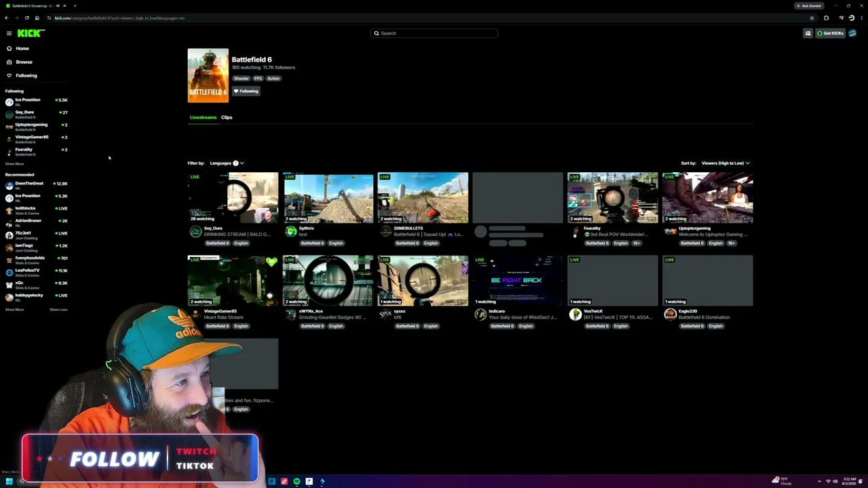Open the Chrome three-dot menu
Image resolution: width=868 pixels, height=488 pixels.
[861, 18]
